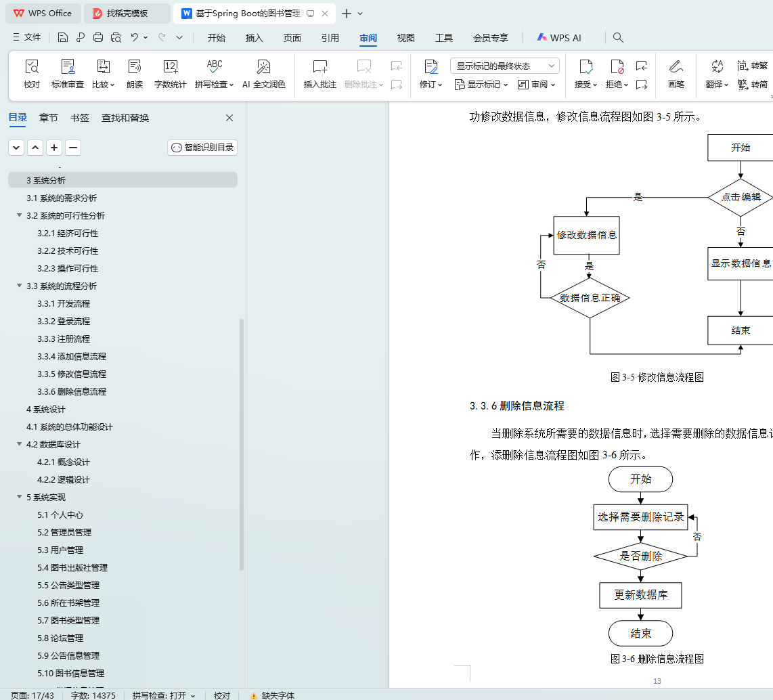Screen dimensions: 773x700
Task: Click previous revision icon beside 拒绝
Action: pos(642,66)
